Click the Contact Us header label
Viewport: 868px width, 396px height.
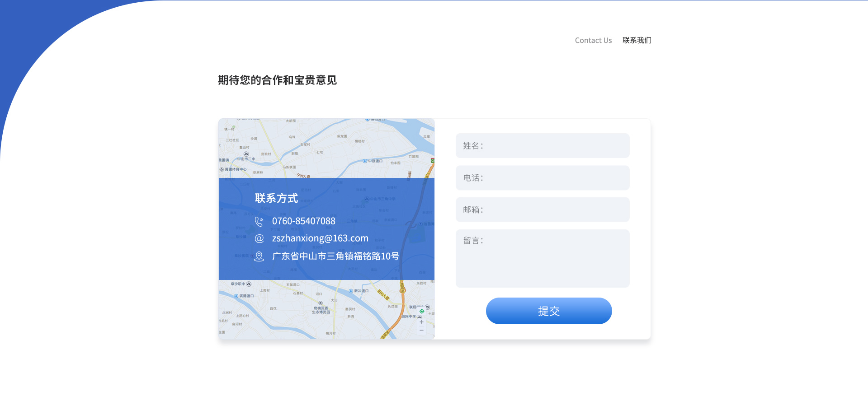coord(593,41)
